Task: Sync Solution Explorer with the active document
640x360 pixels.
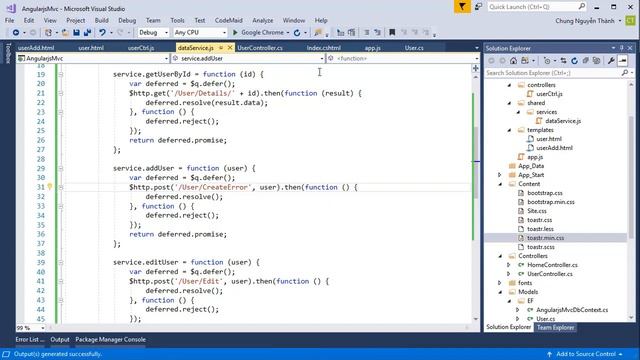Action: tap(563, 60)
